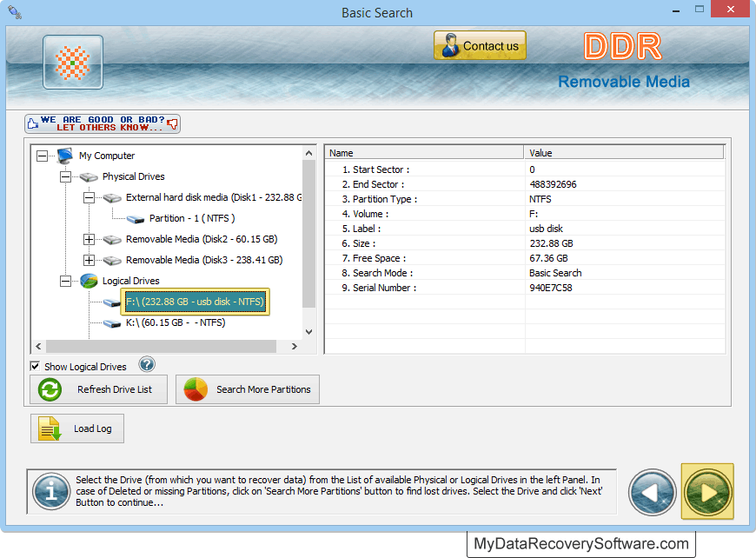Click the green Next arrow button
This screenshot has width=756, height=558.
[707, 492]
